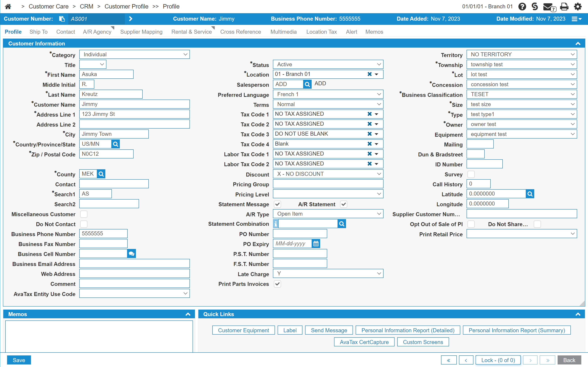Click the Business Cell Number chat icon
This screenshot has width=588, height=367.
(x=131, y=254)
